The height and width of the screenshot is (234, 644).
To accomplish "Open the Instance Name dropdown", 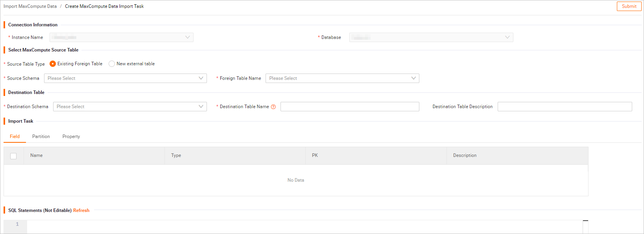I will 121,37.
